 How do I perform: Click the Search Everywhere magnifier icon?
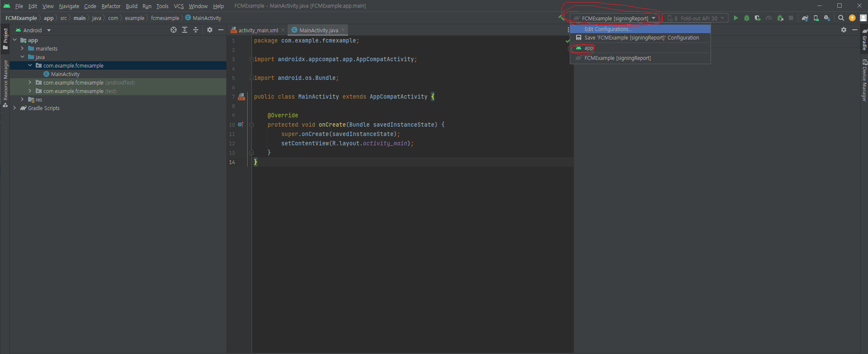tap(841, 18)
